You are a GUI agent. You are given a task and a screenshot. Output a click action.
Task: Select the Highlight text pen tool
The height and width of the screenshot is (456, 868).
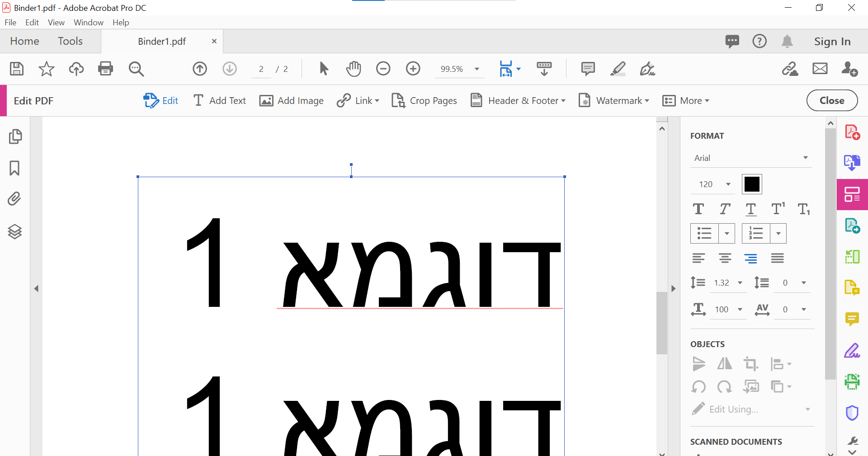[x=618, y=69]
